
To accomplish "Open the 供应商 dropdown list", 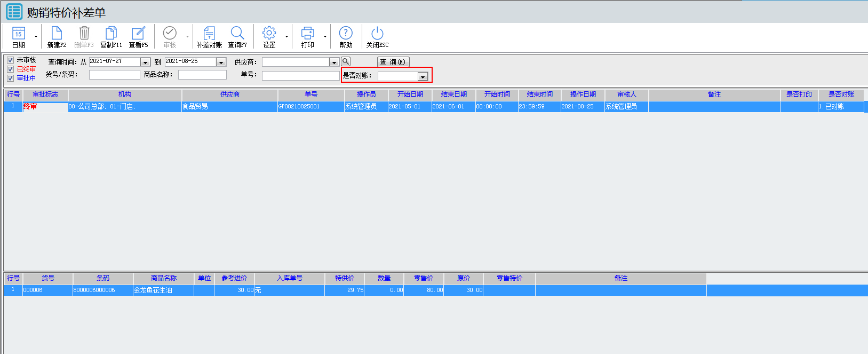I will tap(333, 62).
